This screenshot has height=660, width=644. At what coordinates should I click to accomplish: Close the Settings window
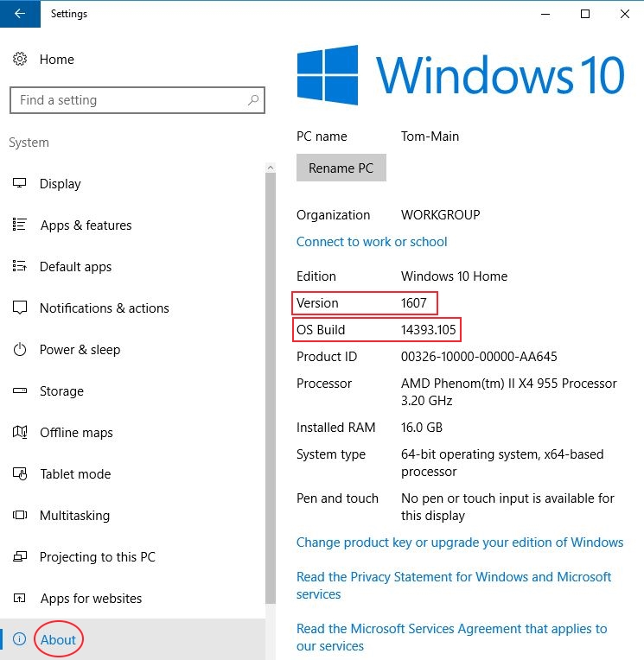pyautogui.click(x=625, y=14)
